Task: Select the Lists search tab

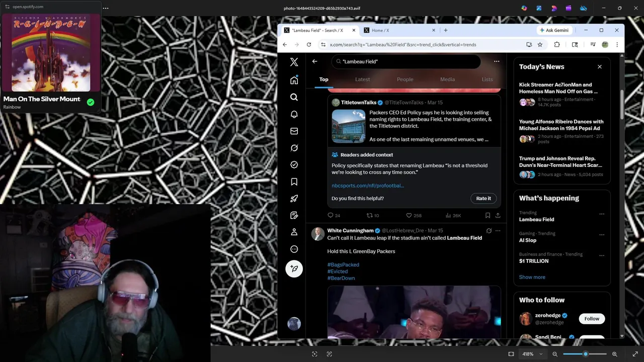Action: coord(487,79)
